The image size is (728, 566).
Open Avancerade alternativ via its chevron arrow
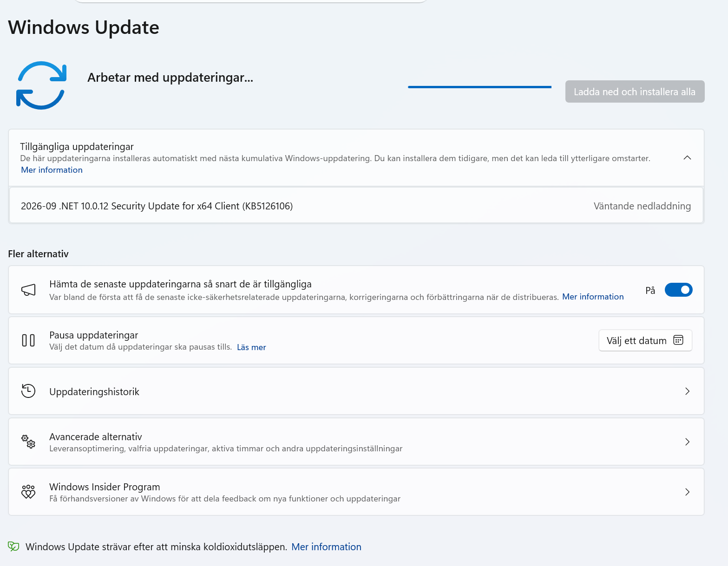click(687, 442)
